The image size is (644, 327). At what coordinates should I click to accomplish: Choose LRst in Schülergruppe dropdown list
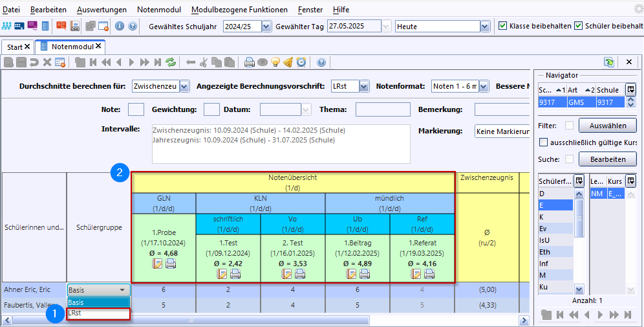pyautogui.click(x=98, y=313)
